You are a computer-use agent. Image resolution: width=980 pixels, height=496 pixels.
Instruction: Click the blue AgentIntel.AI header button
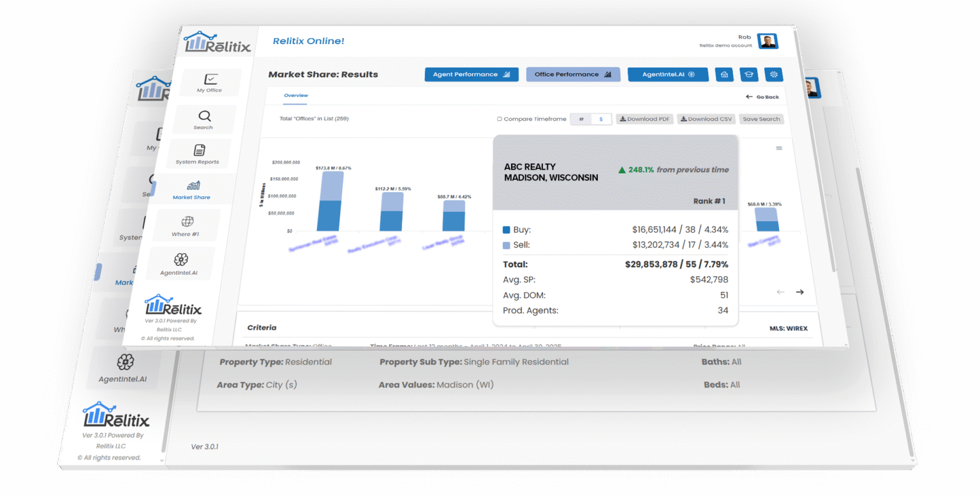pos(668,75)
